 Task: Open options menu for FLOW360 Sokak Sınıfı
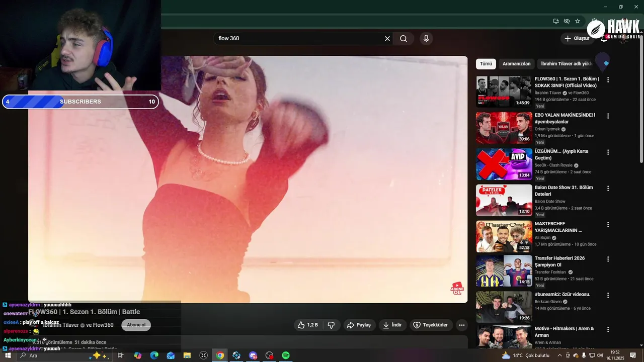point(608,80)
